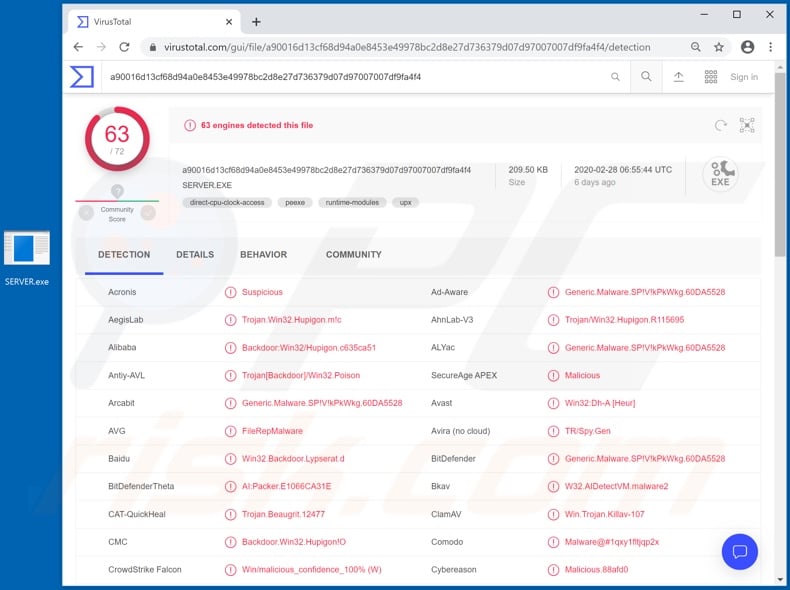Click the search magnifier icon in VirusTotal header
790x590 pixels.
click(646, 77)
